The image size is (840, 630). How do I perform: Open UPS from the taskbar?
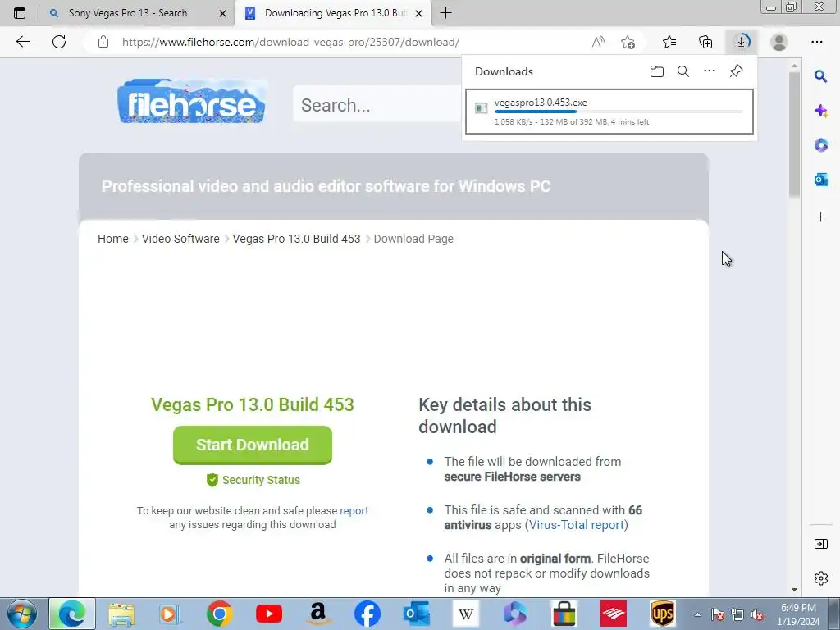pos(663,614)
